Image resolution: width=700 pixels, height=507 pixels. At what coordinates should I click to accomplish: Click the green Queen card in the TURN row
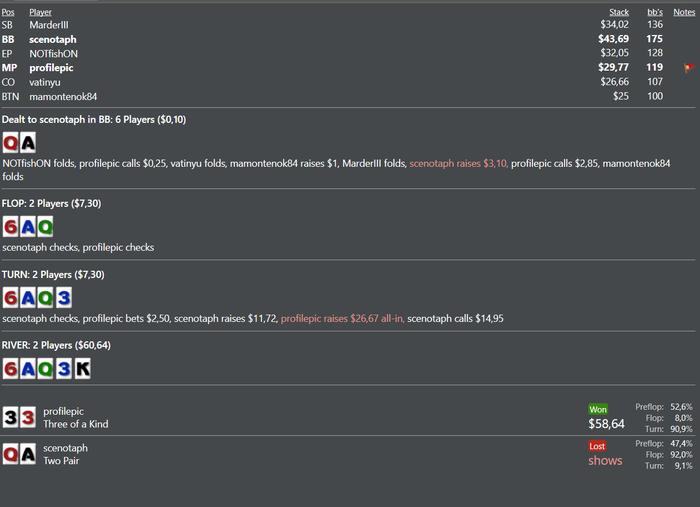point(45,297)
